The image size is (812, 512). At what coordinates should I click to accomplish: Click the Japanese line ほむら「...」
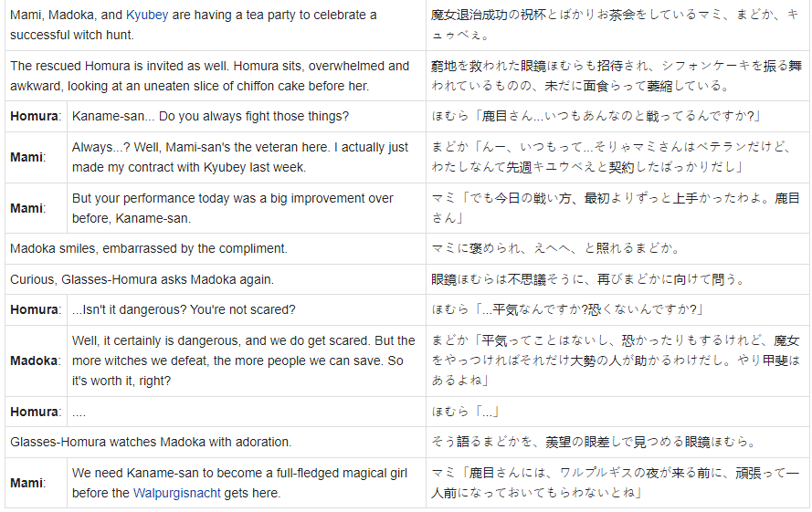(465, 412)
